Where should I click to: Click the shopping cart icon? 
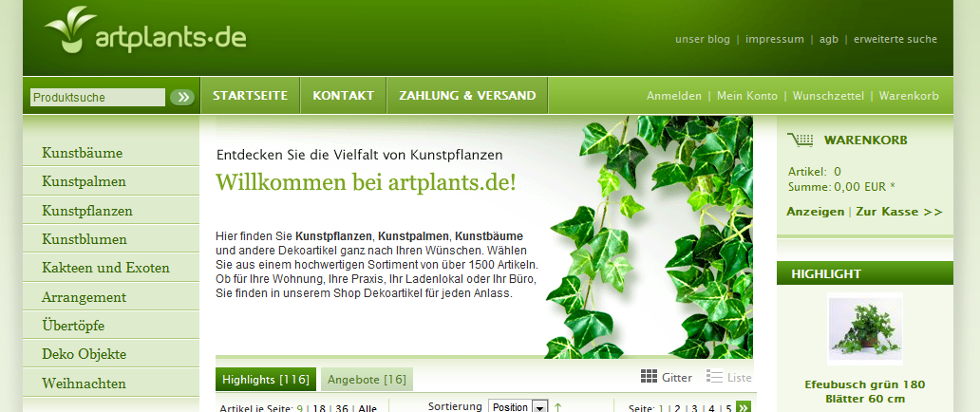800,140
